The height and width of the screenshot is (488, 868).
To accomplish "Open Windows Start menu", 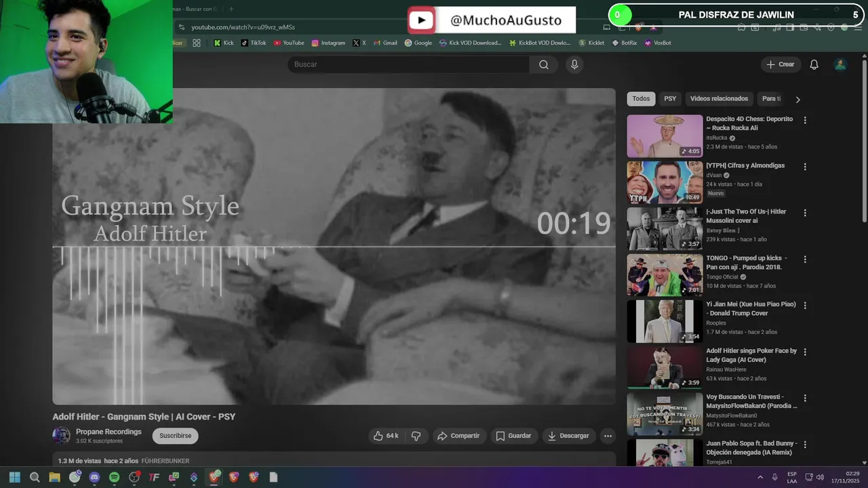I will (14, 477).
